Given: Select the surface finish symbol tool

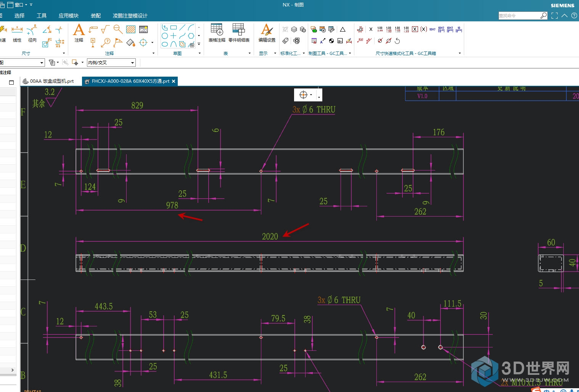Looking at the screenshot, I should coord(105,29).
